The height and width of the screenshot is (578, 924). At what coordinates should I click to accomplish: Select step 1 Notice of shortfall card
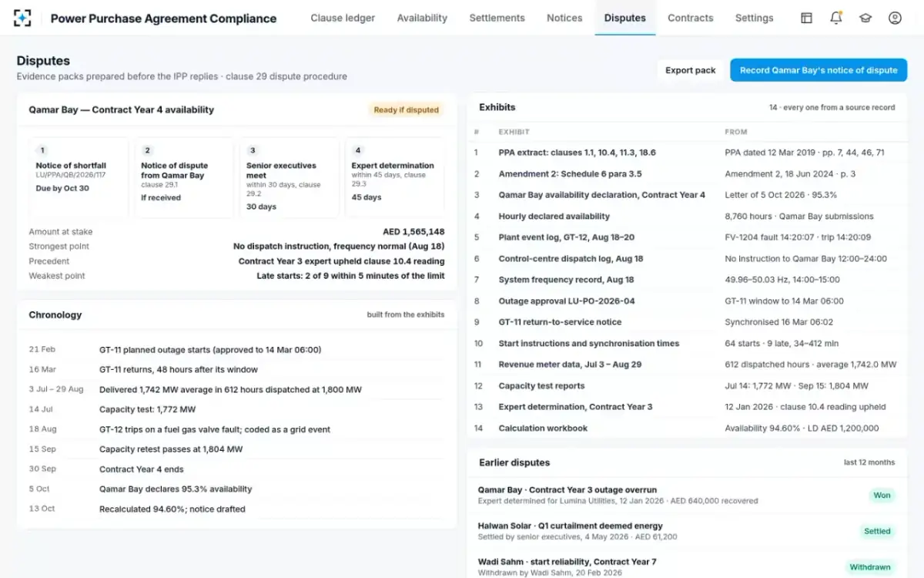(x=79, y=177)
